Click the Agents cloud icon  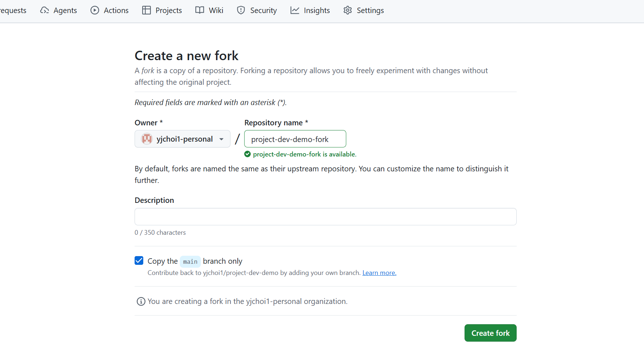point(44,10)
